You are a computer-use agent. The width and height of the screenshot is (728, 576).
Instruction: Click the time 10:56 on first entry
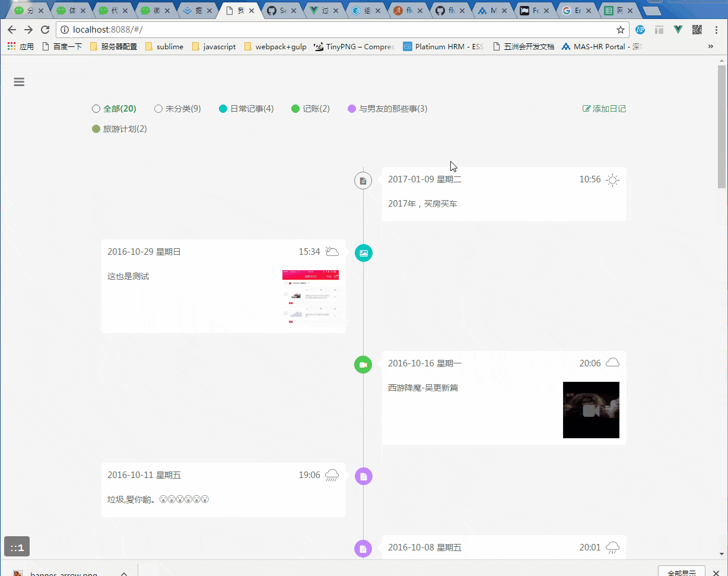[x=590, y=179]
